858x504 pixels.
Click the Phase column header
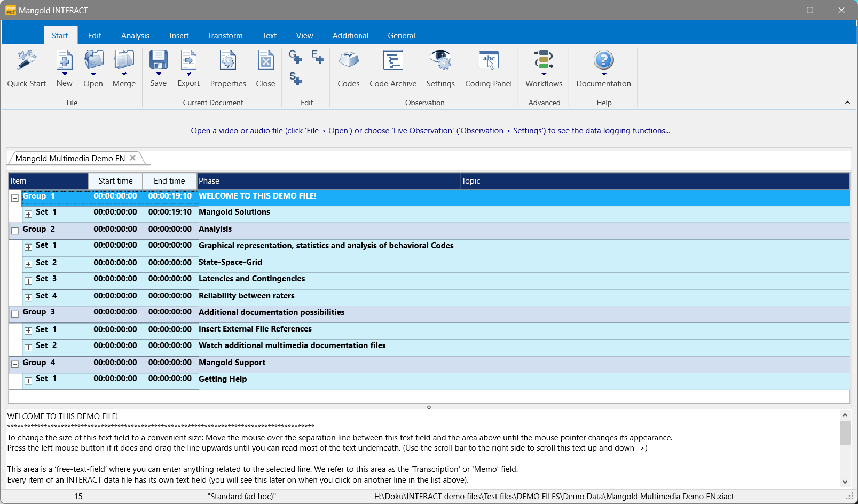[x=328, y=181]
